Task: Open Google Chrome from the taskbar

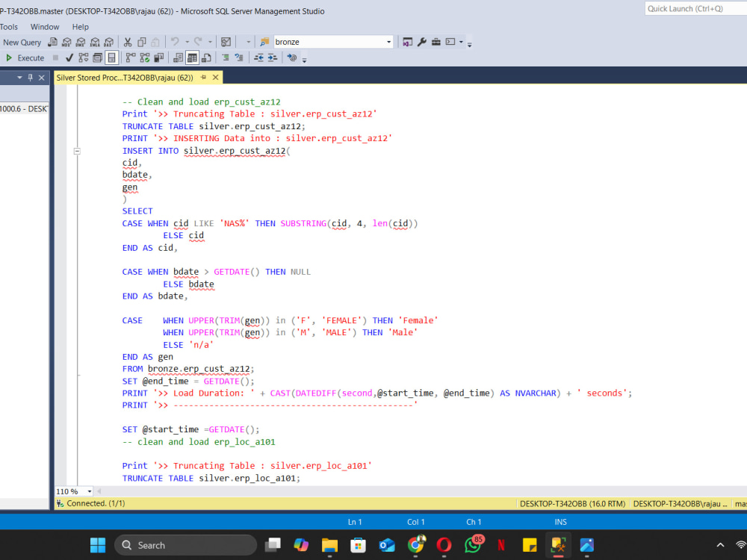Action: (415, 544)
